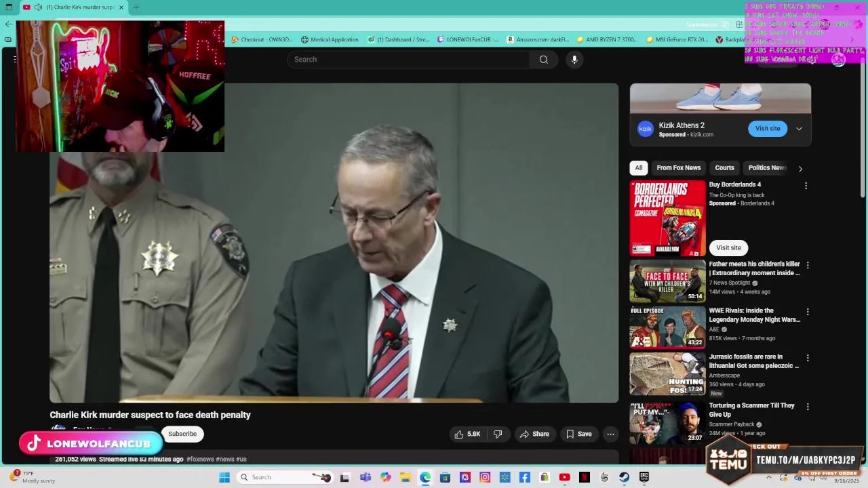Open the Borderlands Perfected ad thumbnail

667,218
